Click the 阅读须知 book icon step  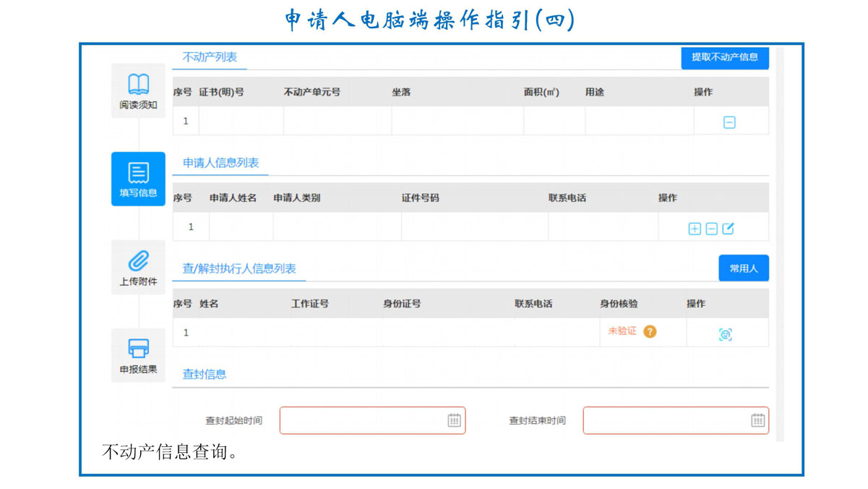click(x=138, y=91)
